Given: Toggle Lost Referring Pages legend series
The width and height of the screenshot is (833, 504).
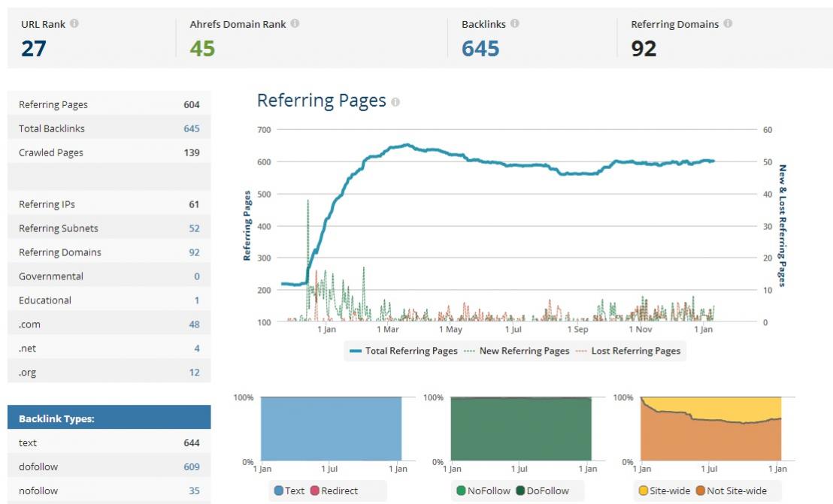Looking at the screenshot, I should (629, 351).
